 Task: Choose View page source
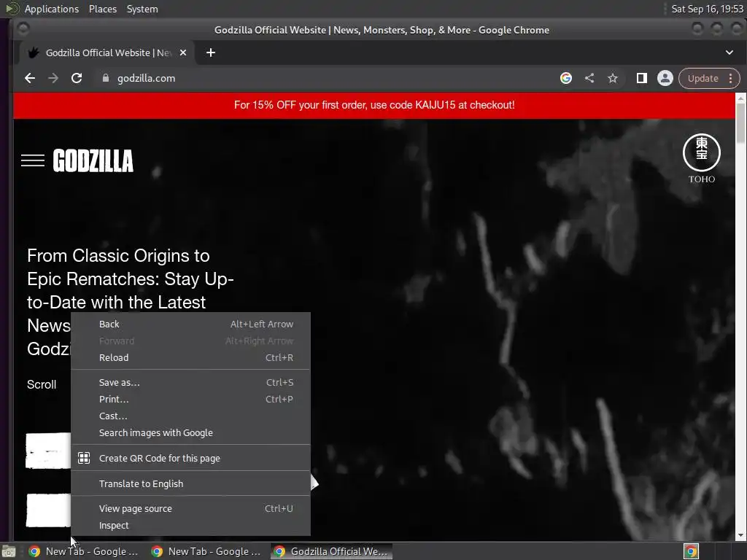pos(190,508)
